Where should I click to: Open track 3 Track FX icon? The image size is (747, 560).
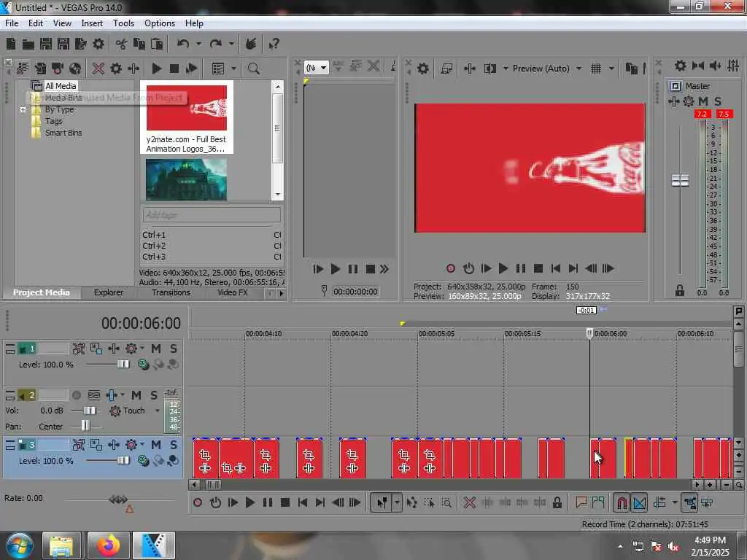[x=114, y=445]
